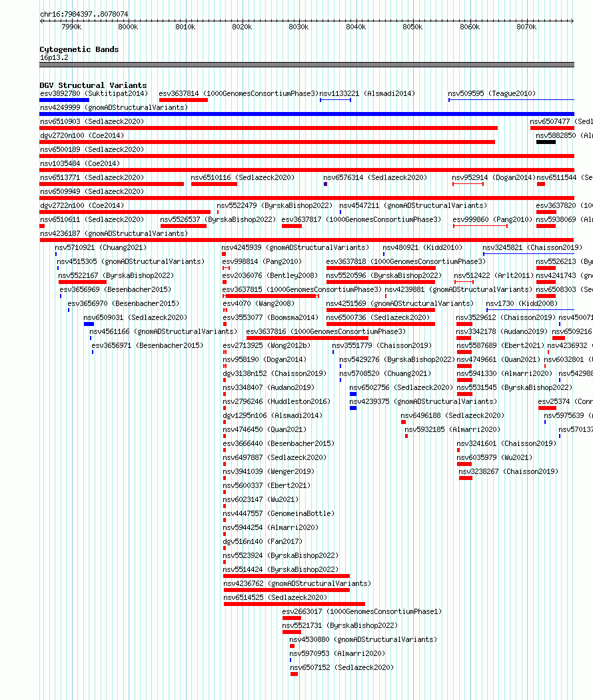Open nsv6500189 (Sedlazeck2020) entry
Screen dimensions: 593x700
92,149
